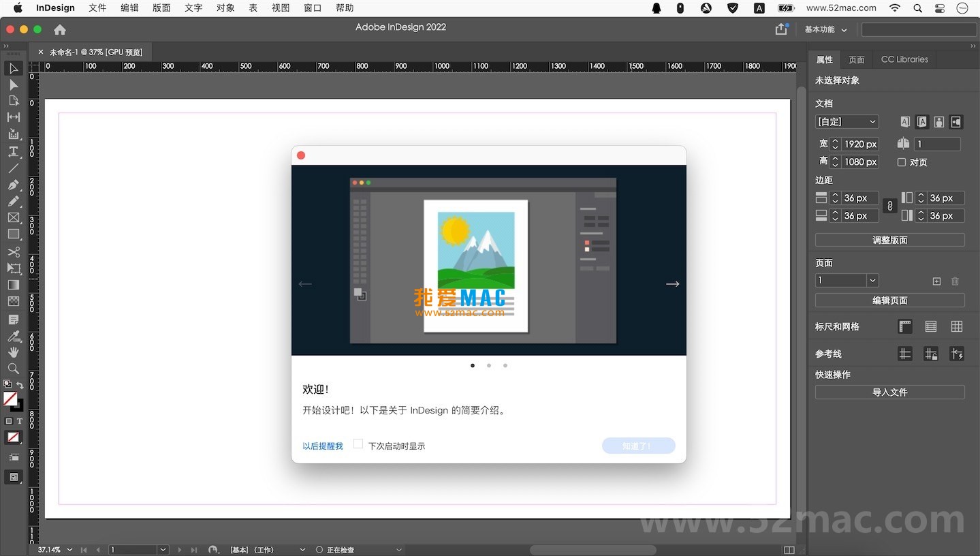Open the 编辑 menu
Image resolution: width=980 pixels, height=556 pixels.
[x=129, y=8]
